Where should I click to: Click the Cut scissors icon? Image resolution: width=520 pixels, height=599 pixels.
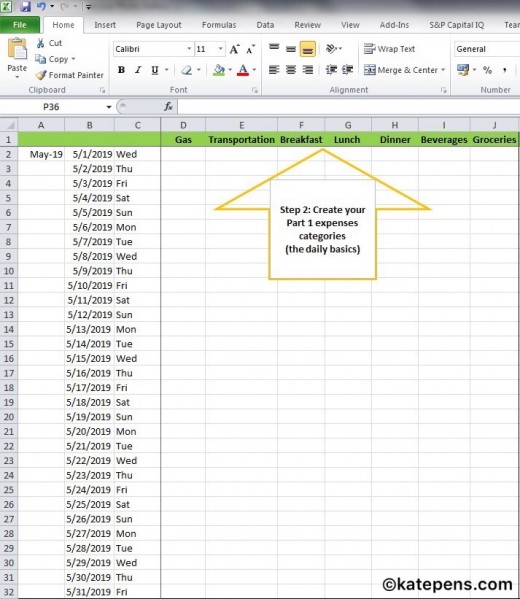40,43
